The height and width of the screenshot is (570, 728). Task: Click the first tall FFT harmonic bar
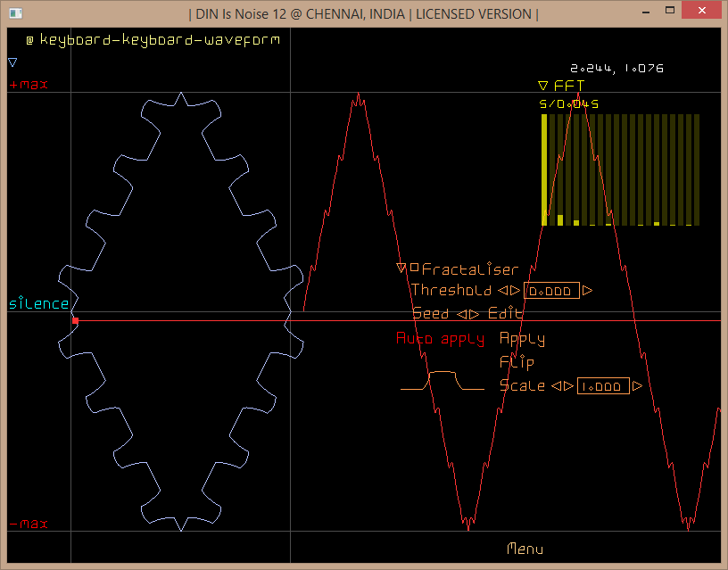(x=545, y=169)
